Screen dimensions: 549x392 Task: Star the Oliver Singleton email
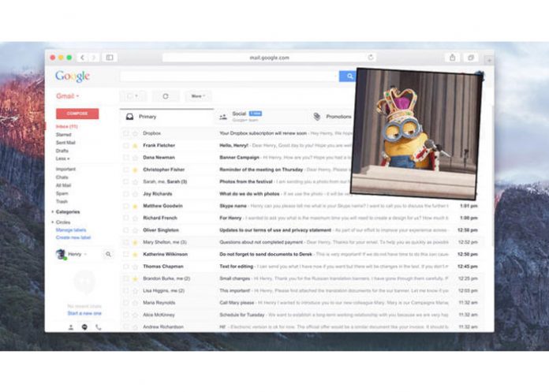click(x=135, y=230)
